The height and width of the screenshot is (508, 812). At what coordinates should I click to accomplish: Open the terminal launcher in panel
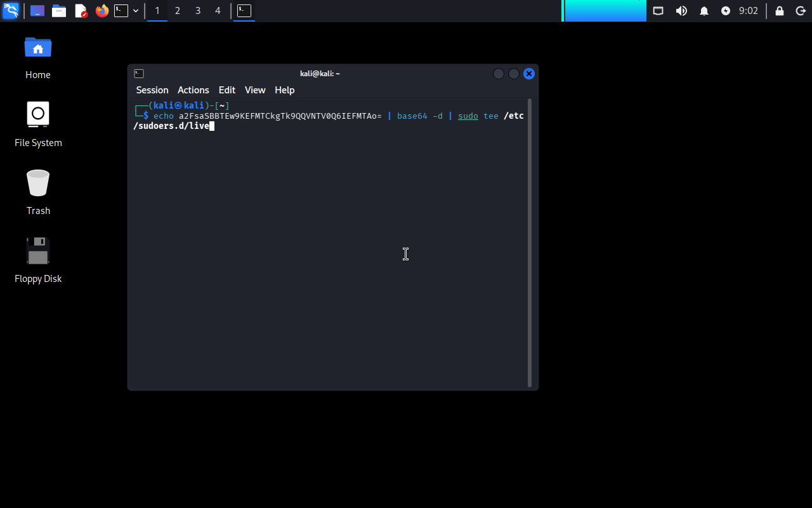click(121, 11)
